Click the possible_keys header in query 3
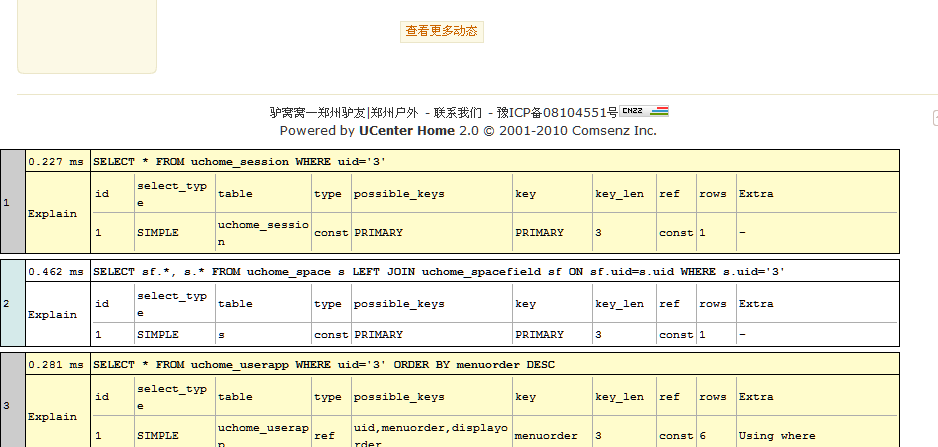Image resolution: width=938 pixels, height=447 pixels. [x=399, y=397]
